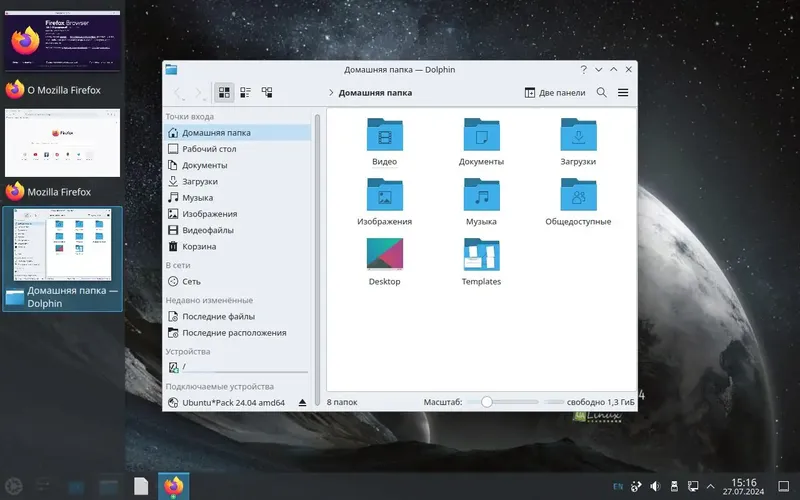Viewport: 800px width, 500px height.
Task: Select the Templates folder icon
Action: pos(481,255)
